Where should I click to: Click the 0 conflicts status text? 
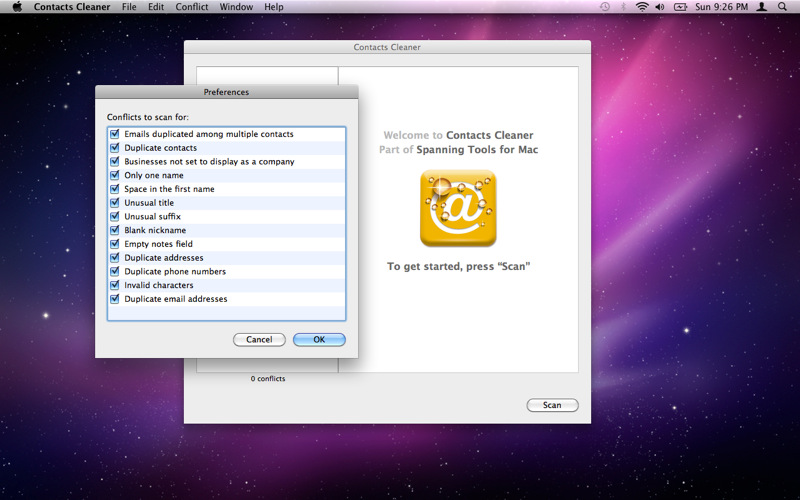268,379
